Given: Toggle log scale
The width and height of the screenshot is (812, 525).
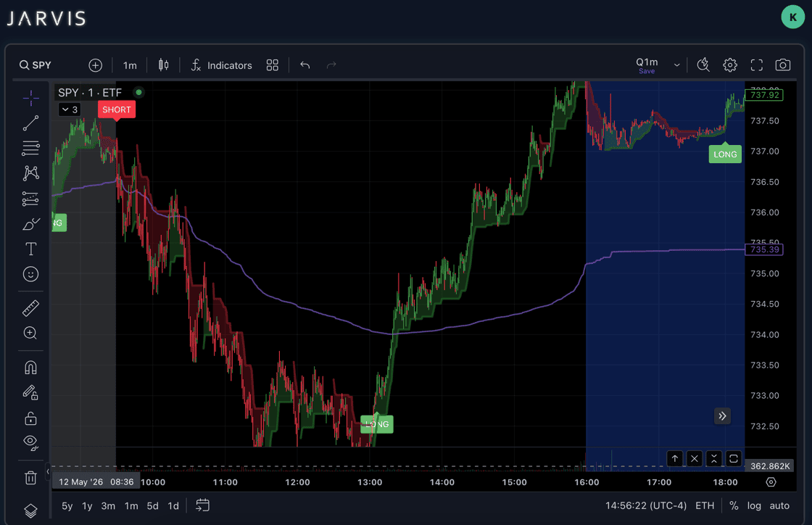Looking at the screenshot, I should [x=754, y=506].
